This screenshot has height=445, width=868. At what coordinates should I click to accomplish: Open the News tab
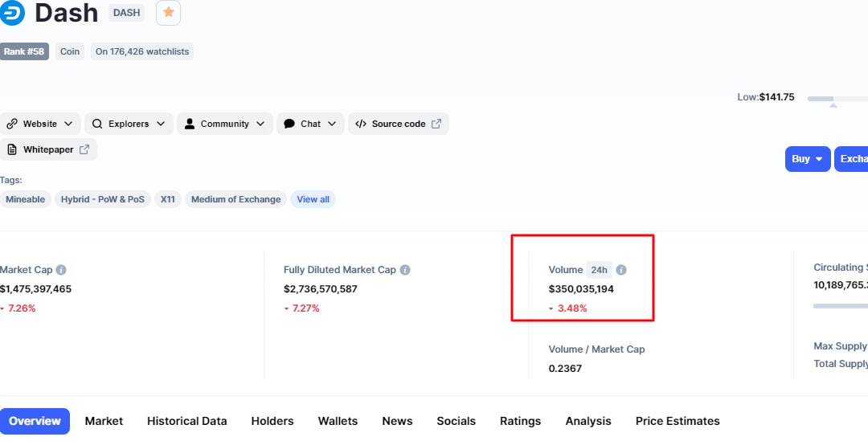pos(398,421)
